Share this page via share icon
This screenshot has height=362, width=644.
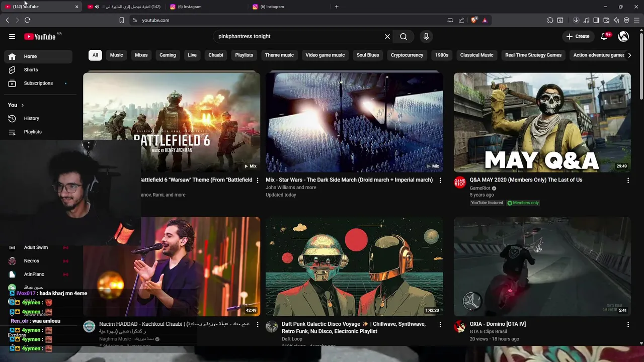tap(461, 20)
